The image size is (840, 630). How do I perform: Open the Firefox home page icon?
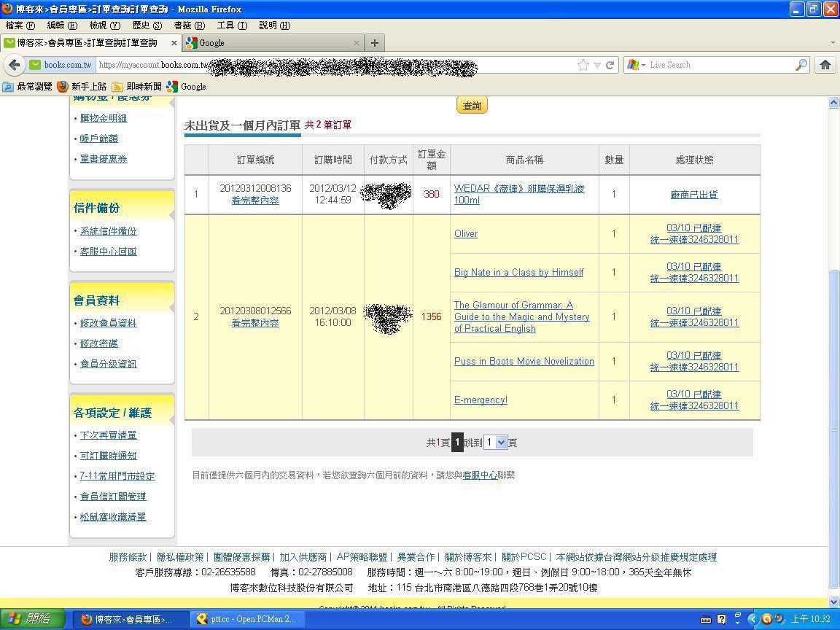[x=825, y=65]
